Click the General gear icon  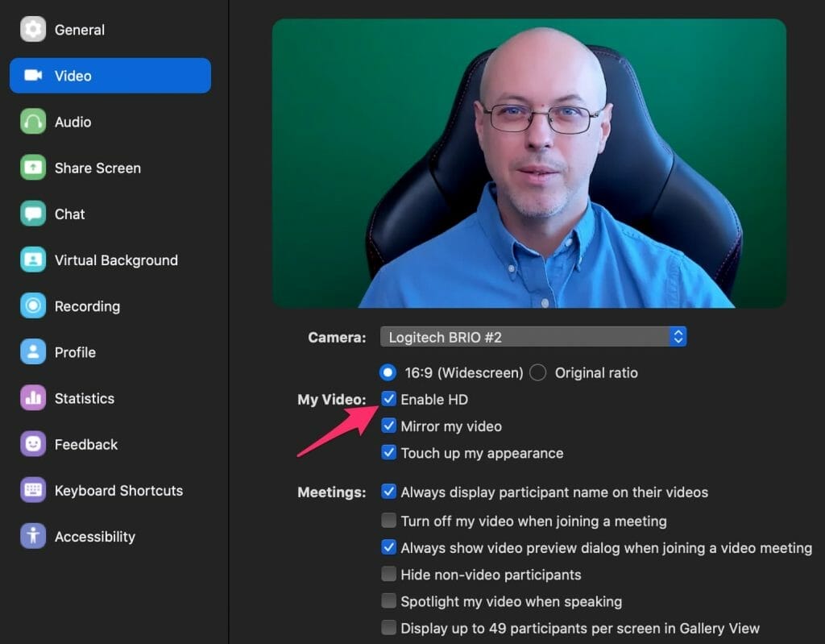click(33, 30)
